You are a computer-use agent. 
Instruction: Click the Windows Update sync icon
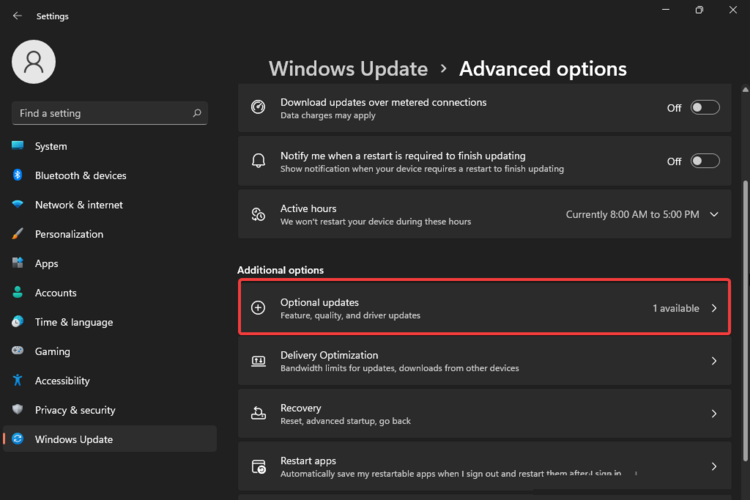point(18,439)
